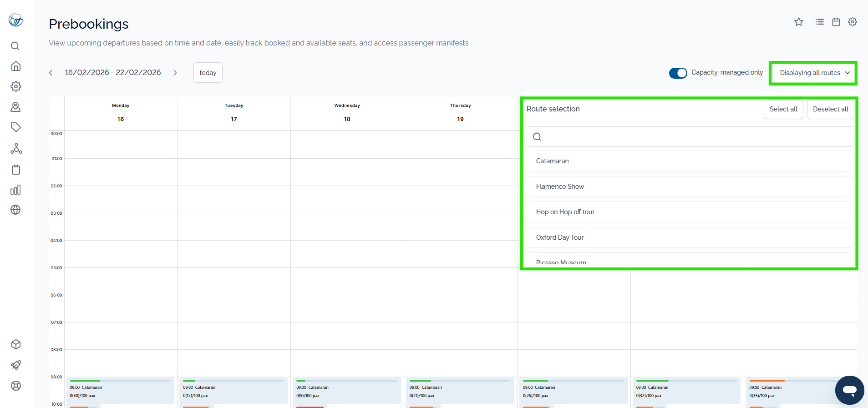Click the 00:00 time label
This screenshot has width=868, height=408.
click(56, 134)
